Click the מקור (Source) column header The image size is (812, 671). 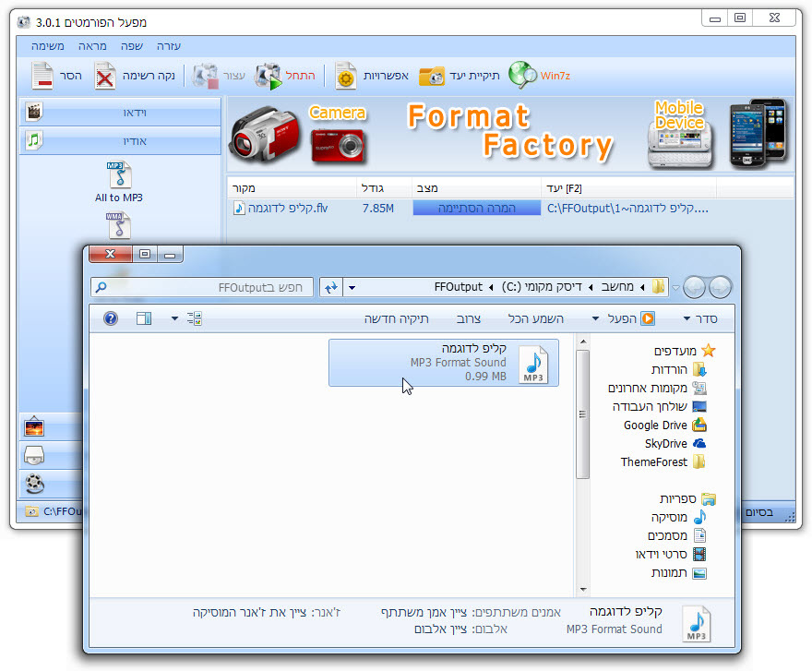292,188
